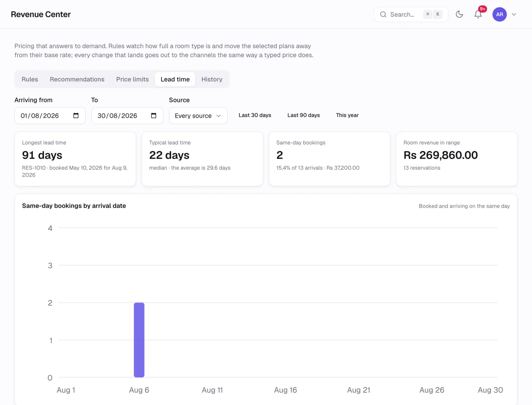Open the Every source dropdown

tap(198, 115)
